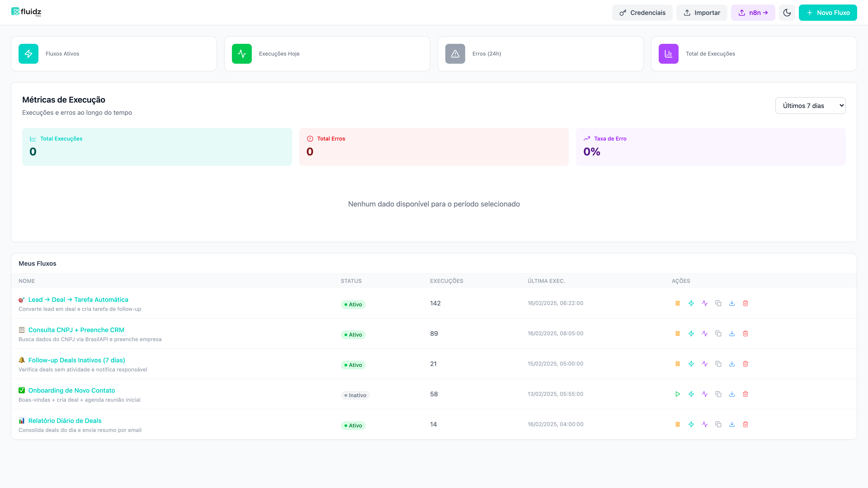The height and width of the screenshot is (488, 868).
Task: Duplicate the Follow-up Deals Inativos flow
Action: (718, 364)
